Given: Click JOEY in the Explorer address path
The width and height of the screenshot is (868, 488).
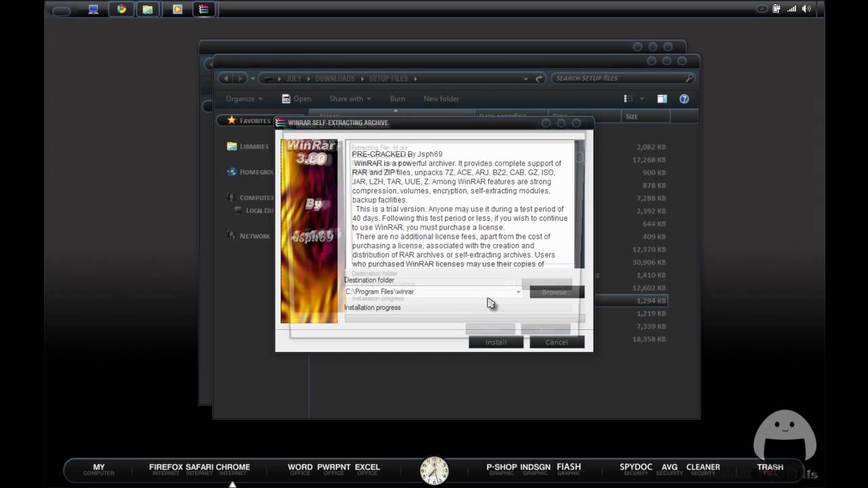Looking at the screenshot, I should (294, 79).
